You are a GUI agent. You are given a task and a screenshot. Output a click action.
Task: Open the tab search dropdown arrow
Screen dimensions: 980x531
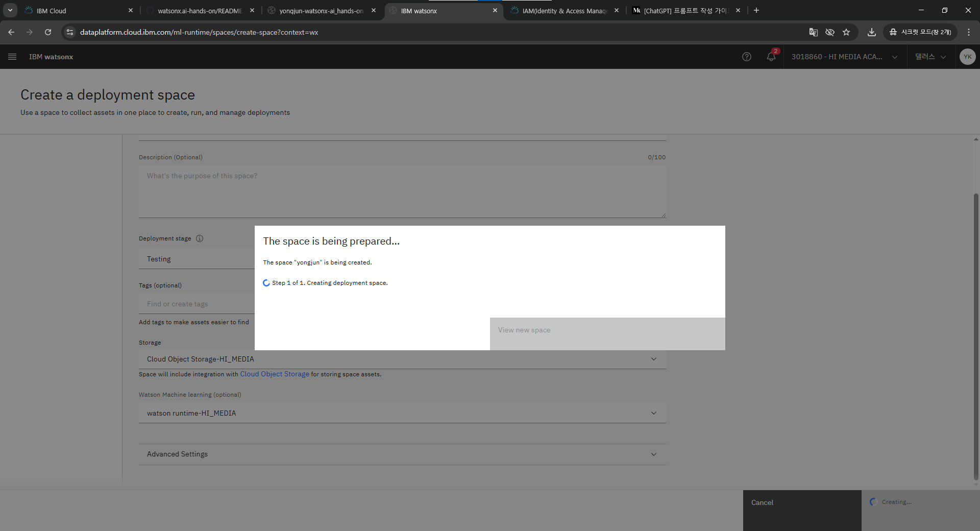[x=10, y=10]
